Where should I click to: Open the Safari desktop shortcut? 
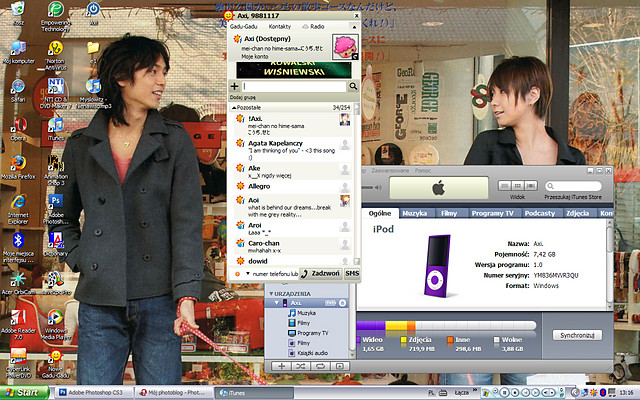pyautogui.click(x=18, y=90)
